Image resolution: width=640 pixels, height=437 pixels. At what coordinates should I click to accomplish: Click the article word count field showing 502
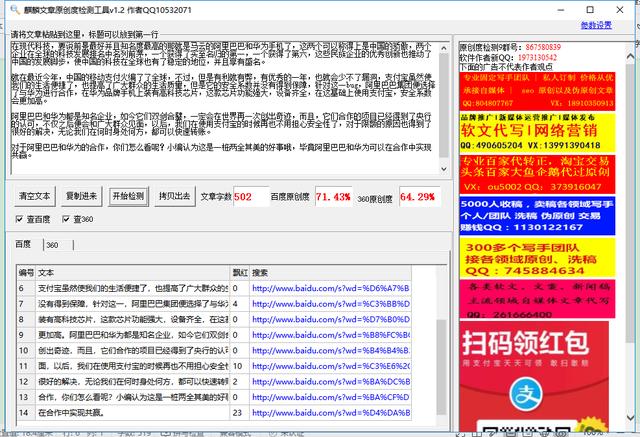pos(251,197)
